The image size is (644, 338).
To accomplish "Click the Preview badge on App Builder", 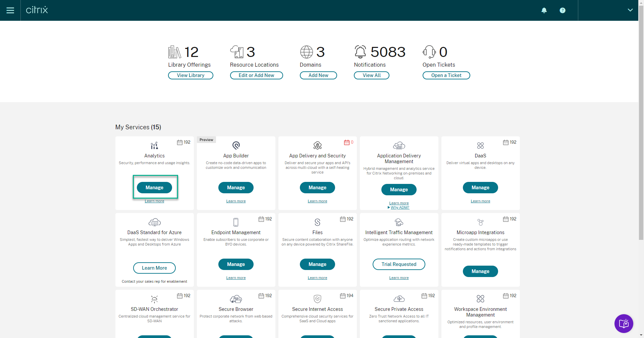I will click(206, 140).
